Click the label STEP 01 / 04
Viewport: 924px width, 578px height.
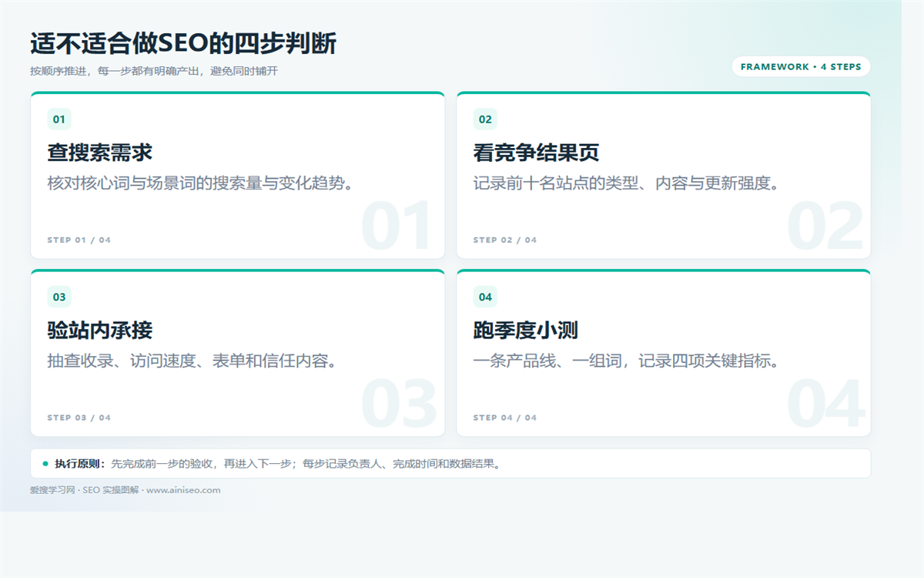(x=79, y=240)
